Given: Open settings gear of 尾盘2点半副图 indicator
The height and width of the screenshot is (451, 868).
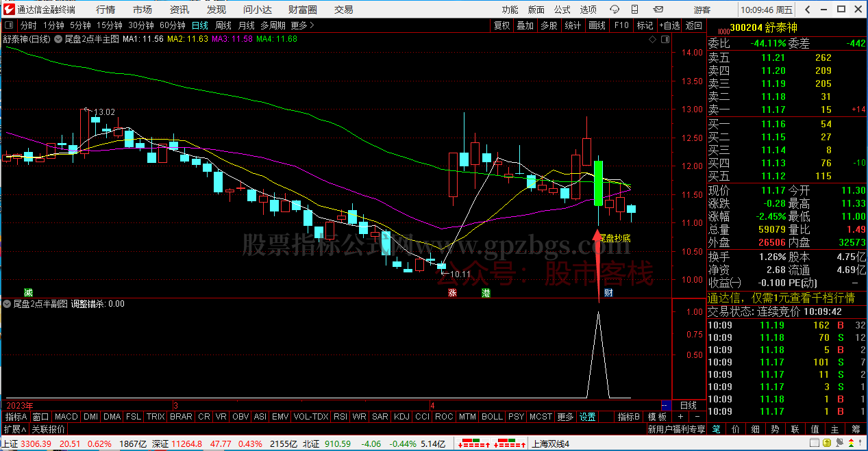Looking at the screenshot, I should click(8, 304).
